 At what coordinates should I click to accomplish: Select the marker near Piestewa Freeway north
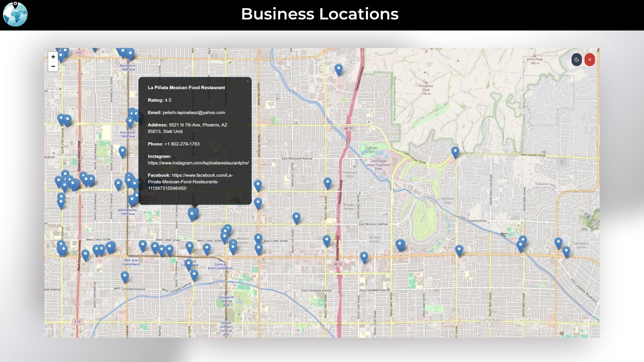point(338,69)
